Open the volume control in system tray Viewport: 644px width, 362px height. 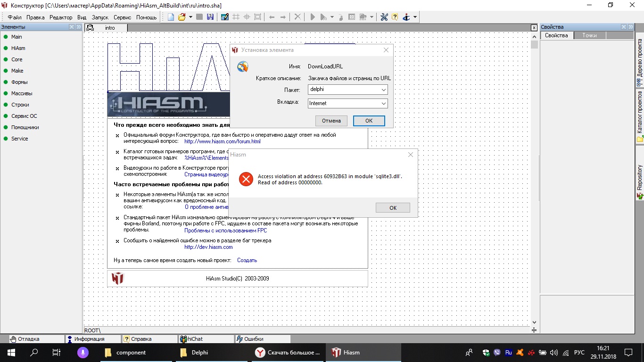554,353
